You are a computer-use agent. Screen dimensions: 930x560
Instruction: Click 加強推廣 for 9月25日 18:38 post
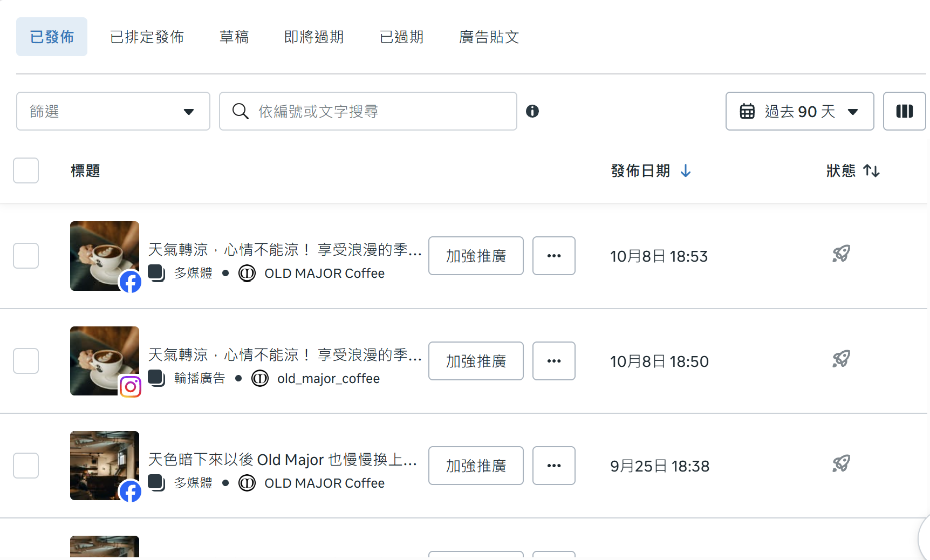pyautogui.click(x=476, y=466)
